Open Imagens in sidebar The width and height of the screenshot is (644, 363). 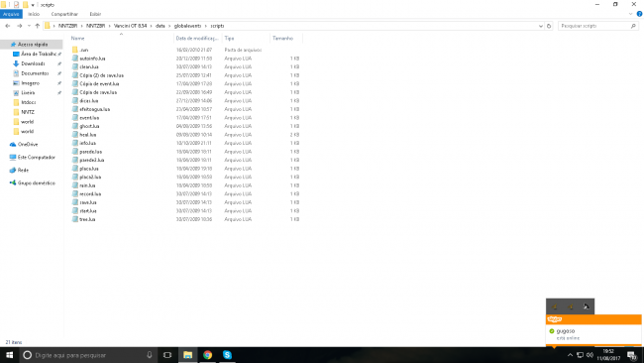pyautogui.click(x=30, y=83)
